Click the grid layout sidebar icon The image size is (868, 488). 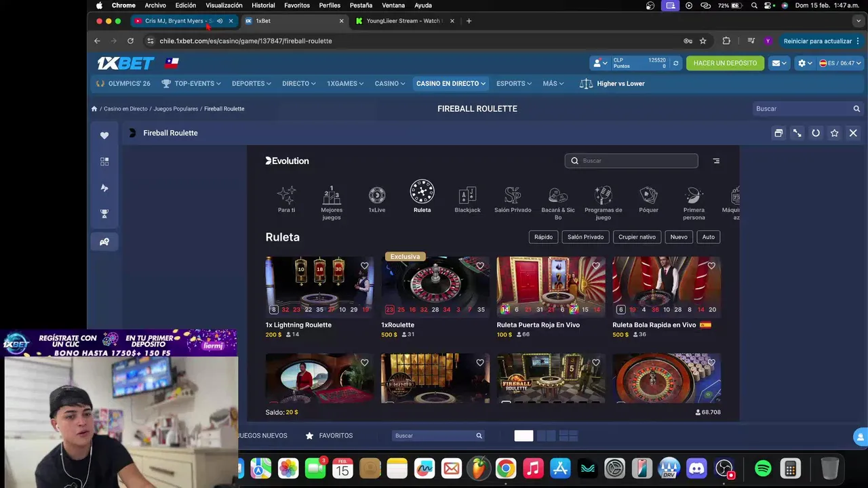(104, 161)
